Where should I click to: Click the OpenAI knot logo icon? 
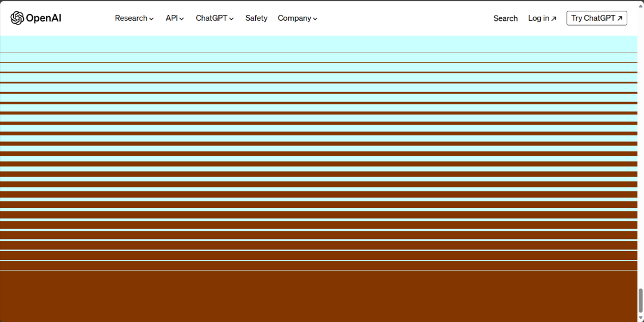click(x=17, y=18)
